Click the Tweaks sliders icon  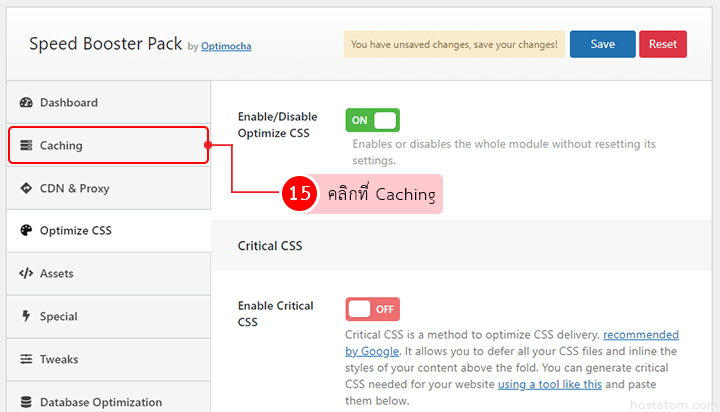[26, 359]
